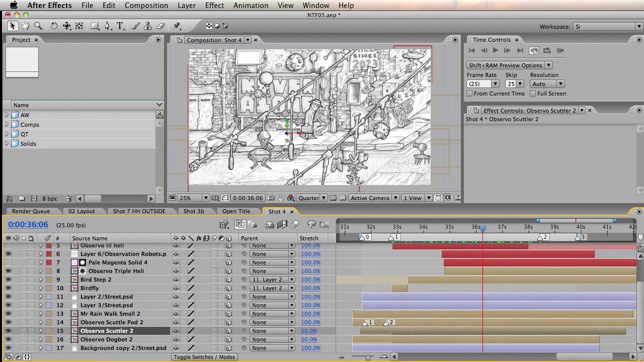
Task: Hide the Observo Triple Heli layer
Action: click(x=8, y=271)
